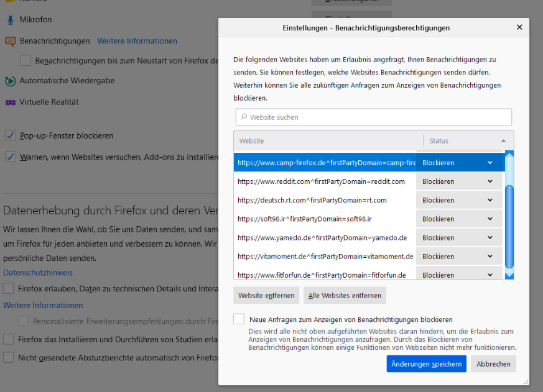Toggle Nicht gesendete Absturzberichte checkbox
Image resolution: width=543 pixels, height=392 pixels.
click(9, 357)
